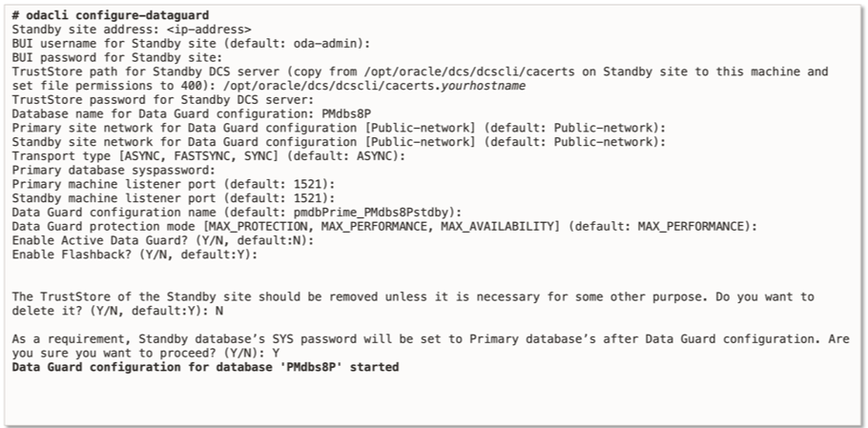Click the bold 'Data Guard configuration ... started' message
The height and width of the screenshot is (428, 868).
tap(205, 366)
